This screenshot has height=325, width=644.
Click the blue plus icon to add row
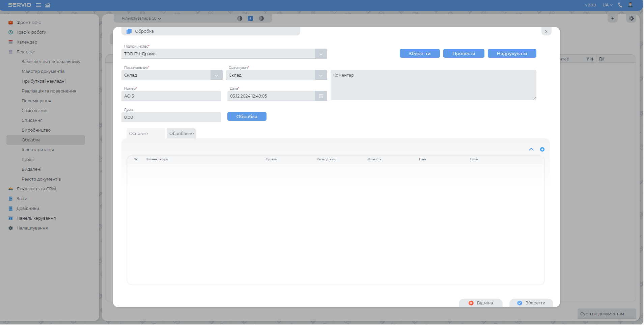coord(542,150)
